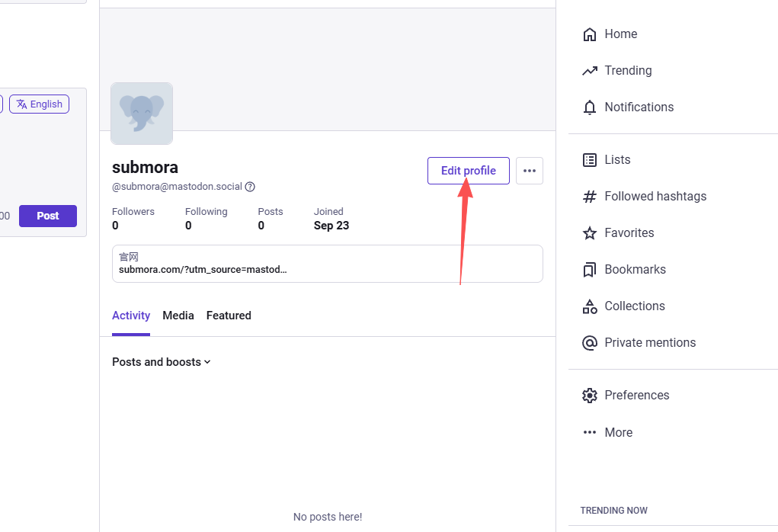Switch to the Activity tab
This screenshot has width=778, height=532.
tap(131, 316)
